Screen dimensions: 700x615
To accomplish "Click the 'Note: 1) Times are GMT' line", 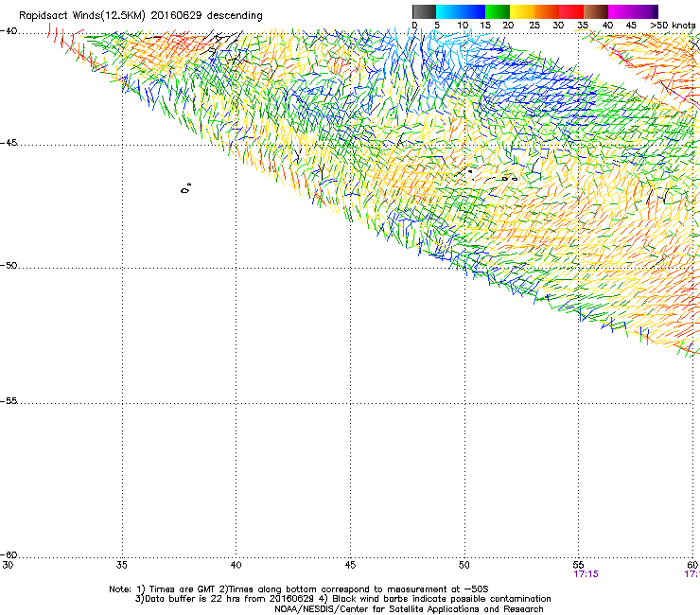I will coord(299,589).
